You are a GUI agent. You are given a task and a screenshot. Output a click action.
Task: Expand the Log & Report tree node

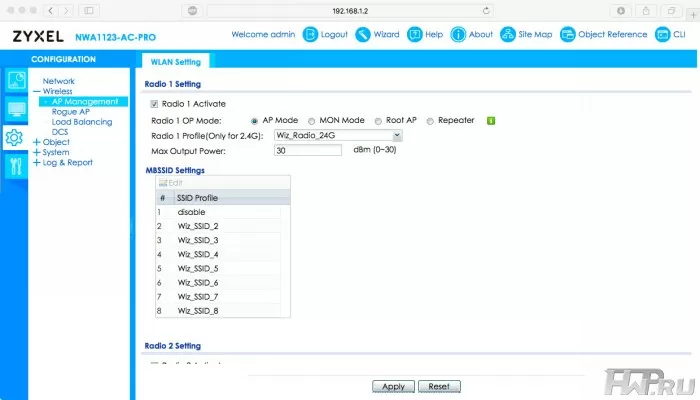(x=37, y=163)
